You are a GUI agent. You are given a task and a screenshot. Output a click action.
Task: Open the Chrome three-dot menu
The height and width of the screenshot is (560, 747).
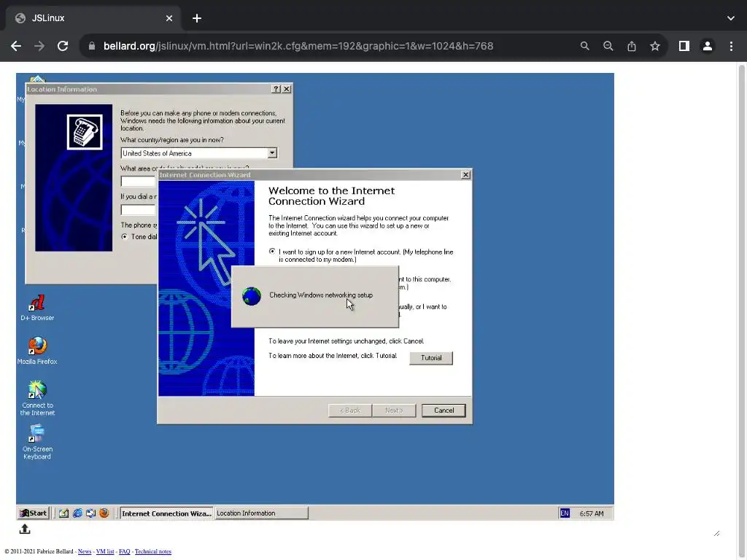tap(731, 46)
